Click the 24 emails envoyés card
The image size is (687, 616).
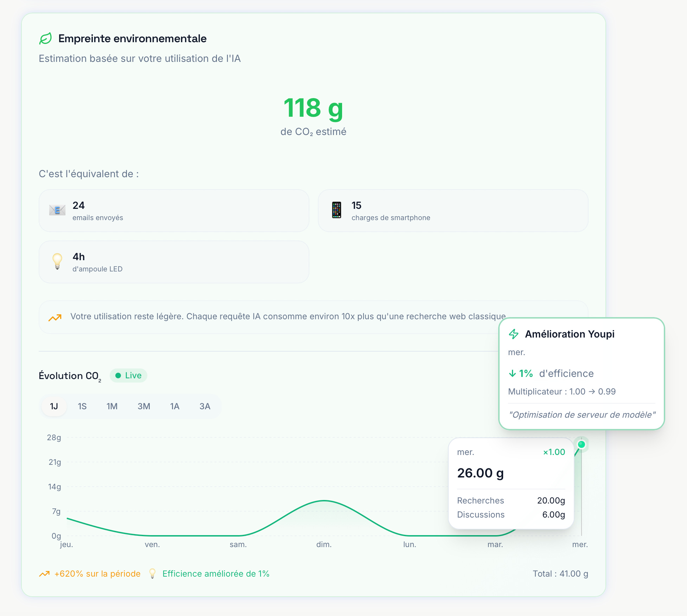[x=174, y=211]
